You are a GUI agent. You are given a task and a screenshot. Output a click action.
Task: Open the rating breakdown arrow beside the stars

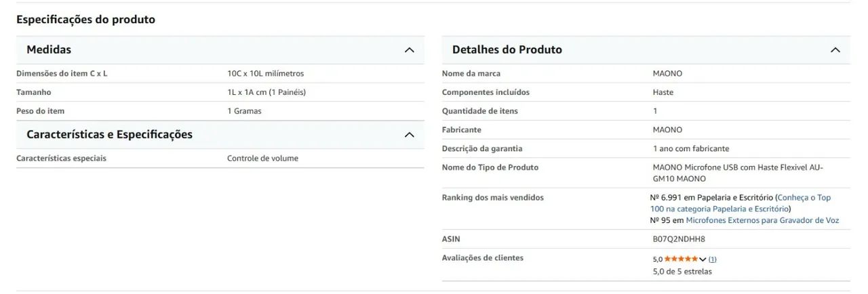pos(703,259)
